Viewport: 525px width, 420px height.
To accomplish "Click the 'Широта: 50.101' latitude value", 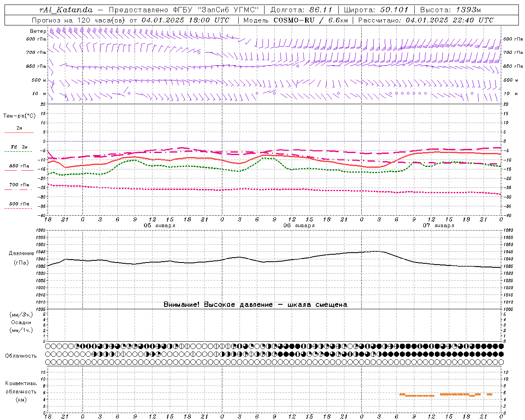I will click(376, 10).
